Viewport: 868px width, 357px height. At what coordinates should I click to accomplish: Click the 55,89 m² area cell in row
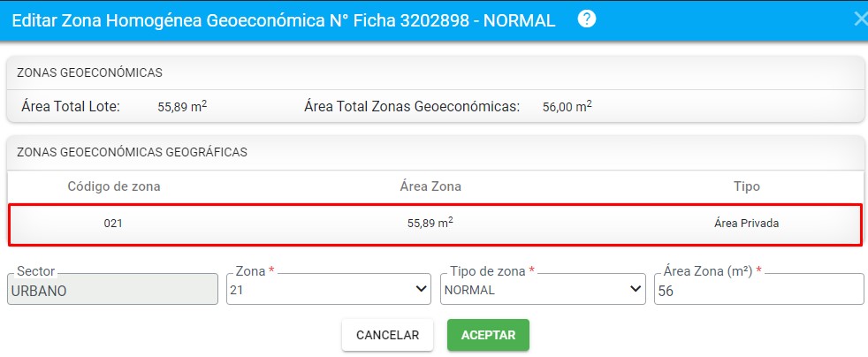(430, 223)
